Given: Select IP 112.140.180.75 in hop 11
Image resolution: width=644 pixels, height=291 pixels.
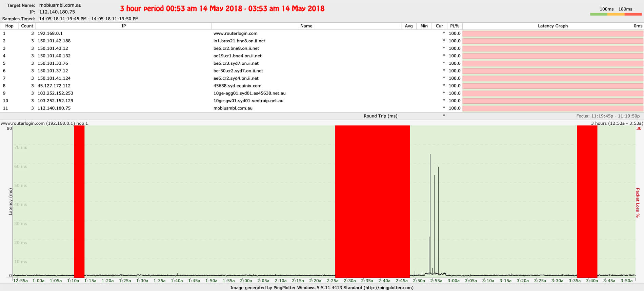Looking at the screenshot, I should click(54, 108).
